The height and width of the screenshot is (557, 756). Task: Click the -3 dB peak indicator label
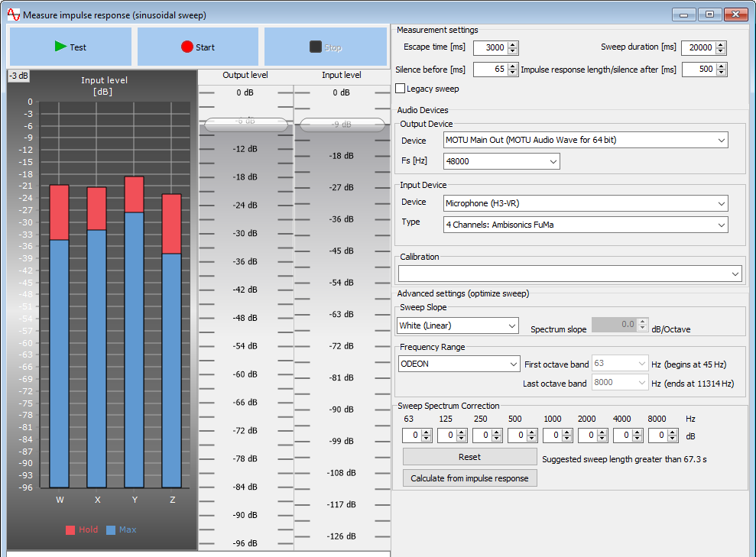19,76
